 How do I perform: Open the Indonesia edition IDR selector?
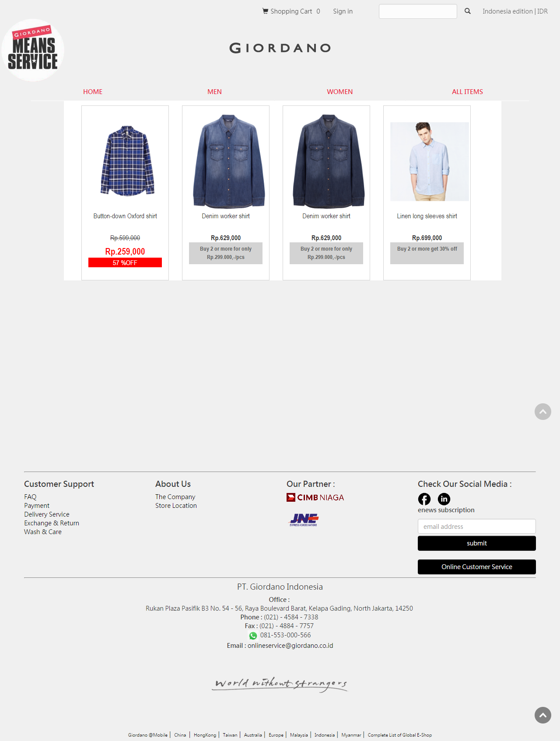(x=515, y=11)
